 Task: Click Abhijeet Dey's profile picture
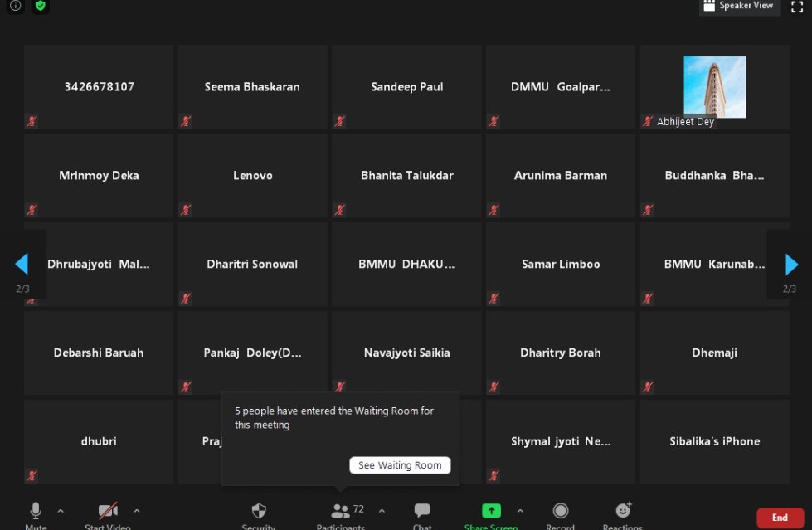click(x=715, y=86)
